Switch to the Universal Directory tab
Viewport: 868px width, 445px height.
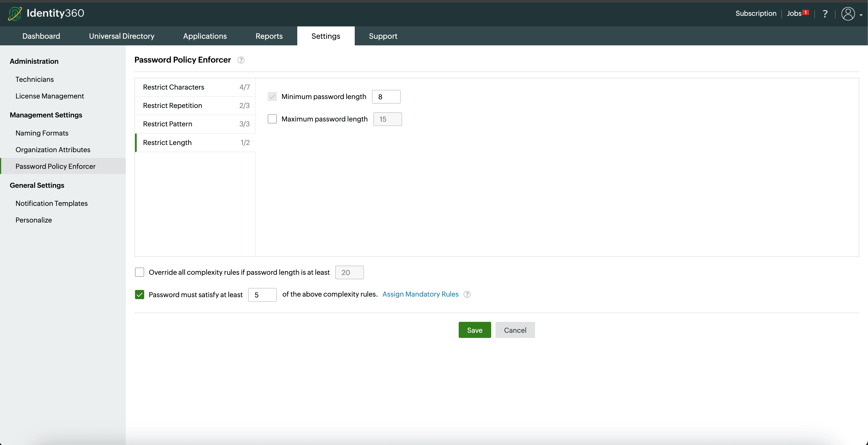(x=121, y=36)
